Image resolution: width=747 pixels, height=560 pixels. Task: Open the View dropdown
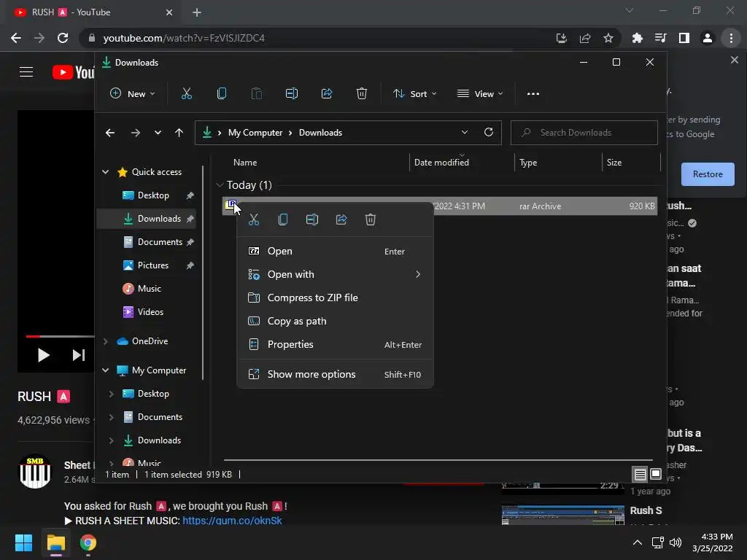[x=480, y=94]
